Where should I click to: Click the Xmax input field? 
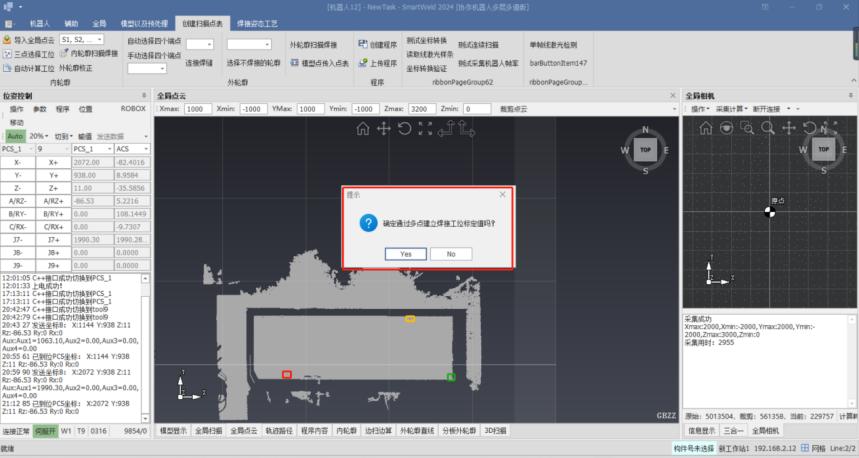[x=197, y=108]
